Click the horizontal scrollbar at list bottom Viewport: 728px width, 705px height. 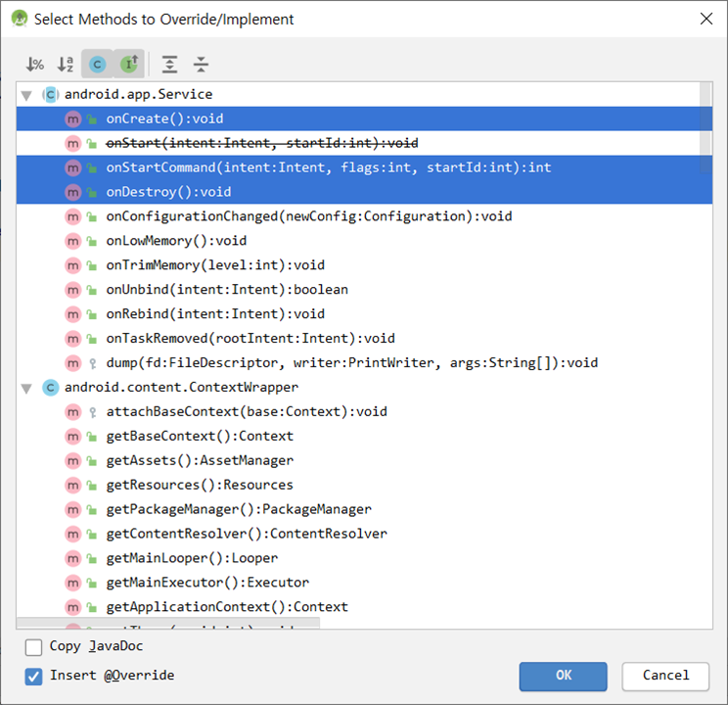coord(168,623)
